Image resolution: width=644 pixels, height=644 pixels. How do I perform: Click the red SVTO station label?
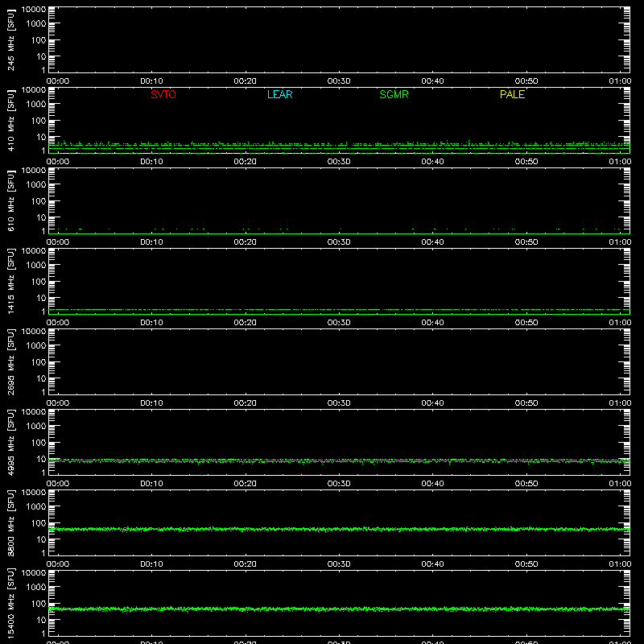point(163,94)
